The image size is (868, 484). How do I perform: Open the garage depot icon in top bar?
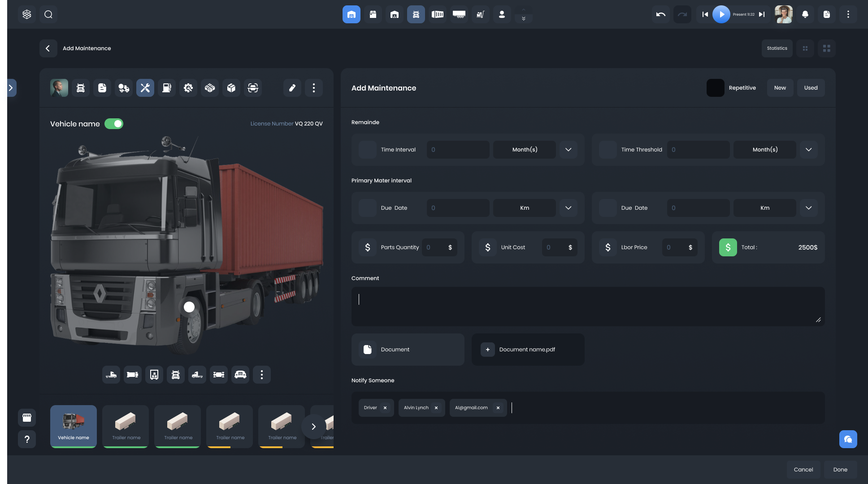coord(352,14)
